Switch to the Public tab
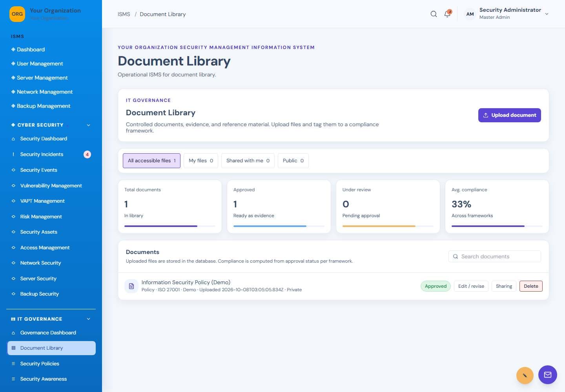Image resolution: width=565 pixels, height=392 pixels. click(x=293, y=161)
